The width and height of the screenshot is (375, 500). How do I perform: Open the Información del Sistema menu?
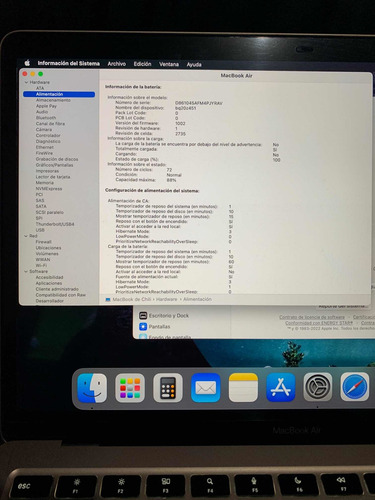(x=68, y=63)
